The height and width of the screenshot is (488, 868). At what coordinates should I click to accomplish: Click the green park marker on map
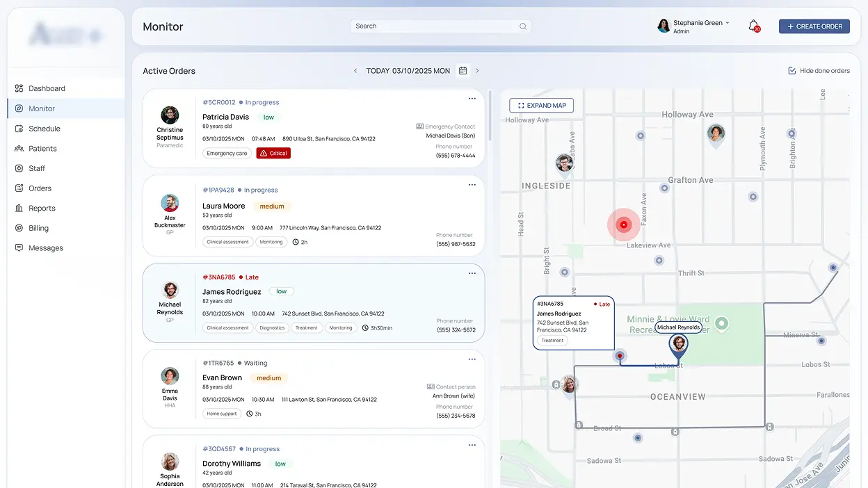tap(722, 323)
